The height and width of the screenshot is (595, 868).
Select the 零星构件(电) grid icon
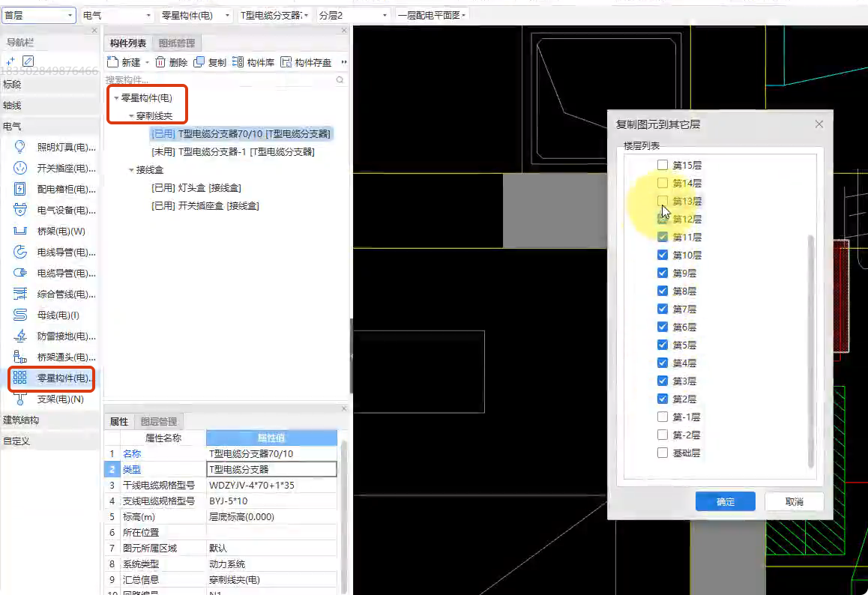[x=20, y=378]
